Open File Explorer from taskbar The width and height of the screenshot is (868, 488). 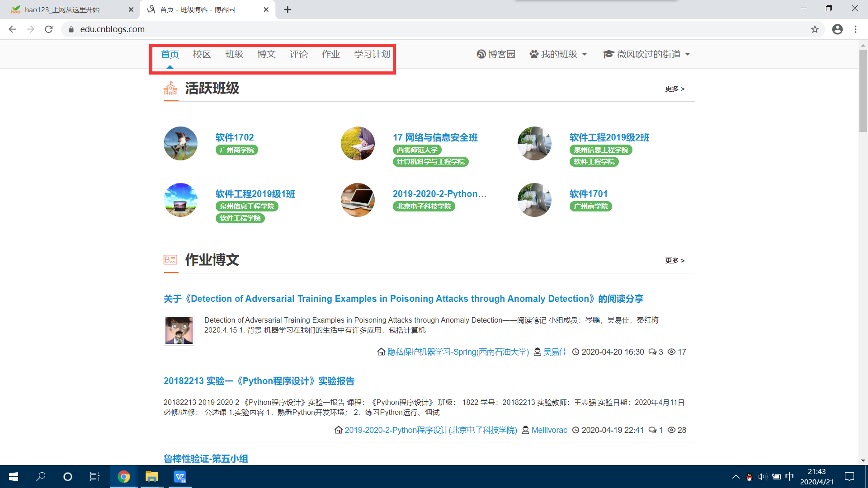151,477
